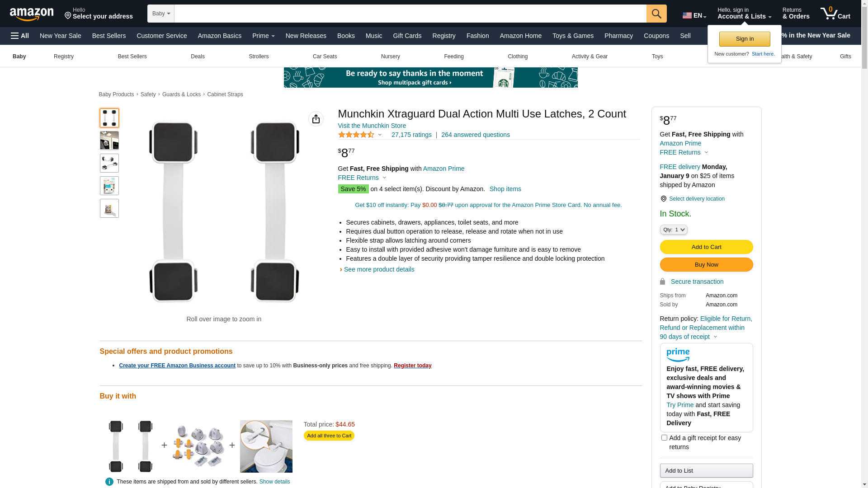Click Add all three to Cart
This screenshot has height=488, width=868.
click(x=329, y=436)
